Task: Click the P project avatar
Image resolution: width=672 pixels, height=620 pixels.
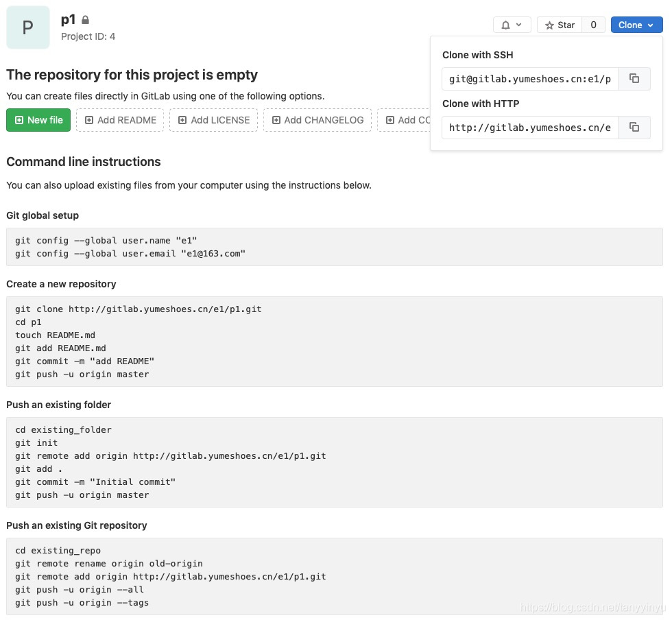Action: pos(28,27)
